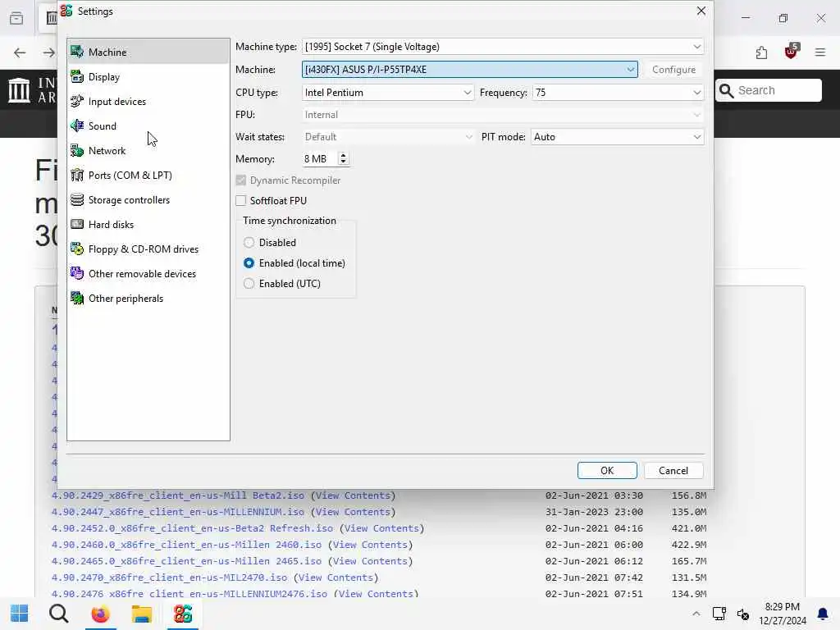Viewport: 840px width, 630px height.
Task: Click the Internet Archive search field
Action: tap(768, 90)
